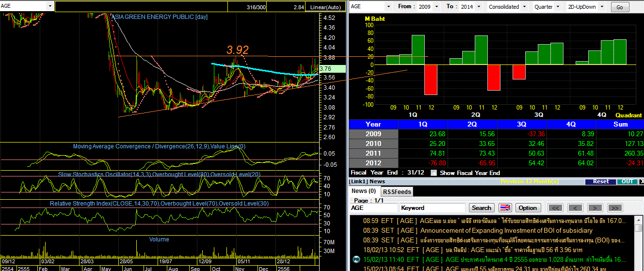Click the Keyword input field
This screenshot has width=644, height=271.
433,207
